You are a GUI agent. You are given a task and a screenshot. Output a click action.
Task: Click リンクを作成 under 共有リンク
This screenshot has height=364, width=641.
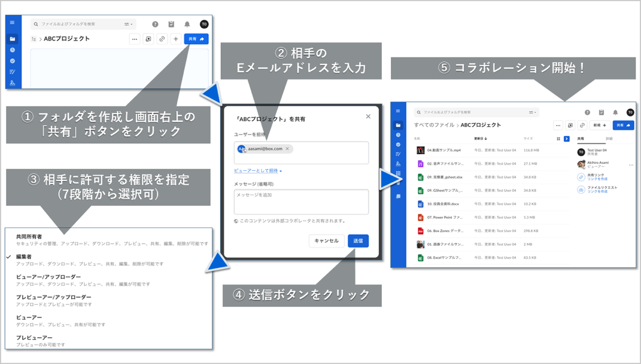[597, 179]
